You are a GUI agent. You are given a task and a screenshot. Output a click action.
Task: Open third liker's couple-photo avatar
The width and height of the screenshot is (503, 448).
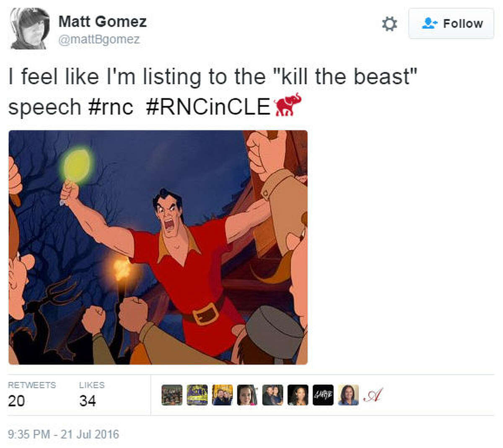click(222, 395)
